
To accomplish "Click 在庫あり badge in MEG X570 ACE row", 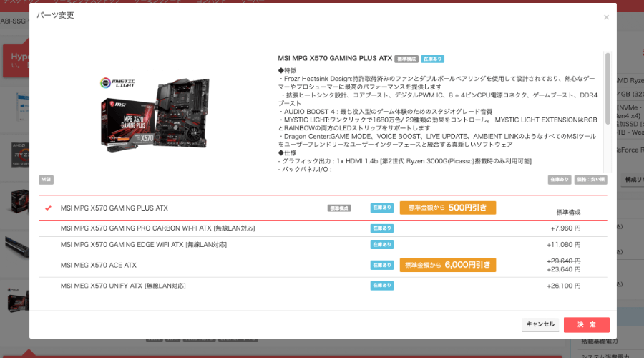I will 382,265.
